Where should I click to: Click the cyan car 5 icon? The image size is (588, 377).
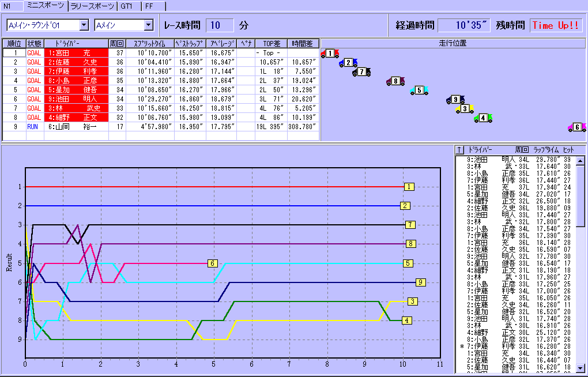point(419,91)
